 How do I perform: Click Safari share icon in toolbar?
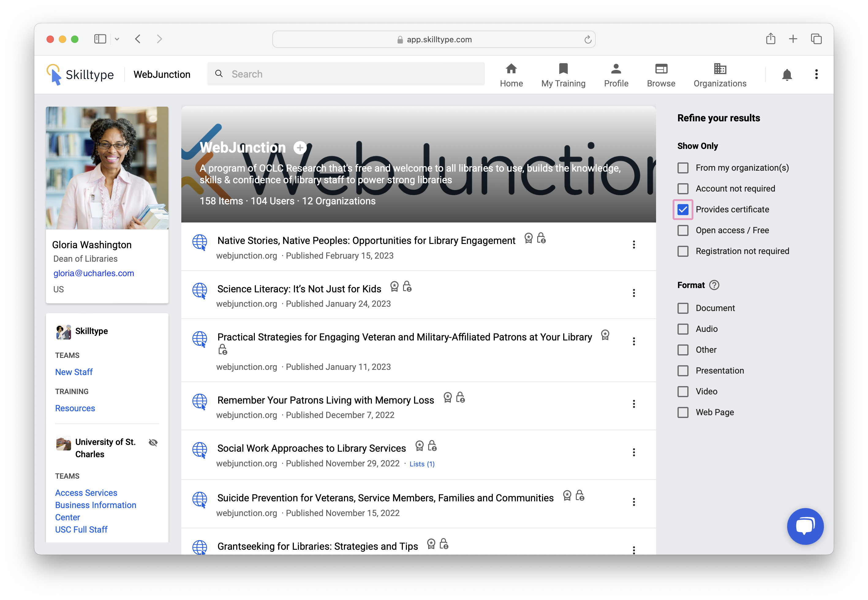click(x=770, y=39)
